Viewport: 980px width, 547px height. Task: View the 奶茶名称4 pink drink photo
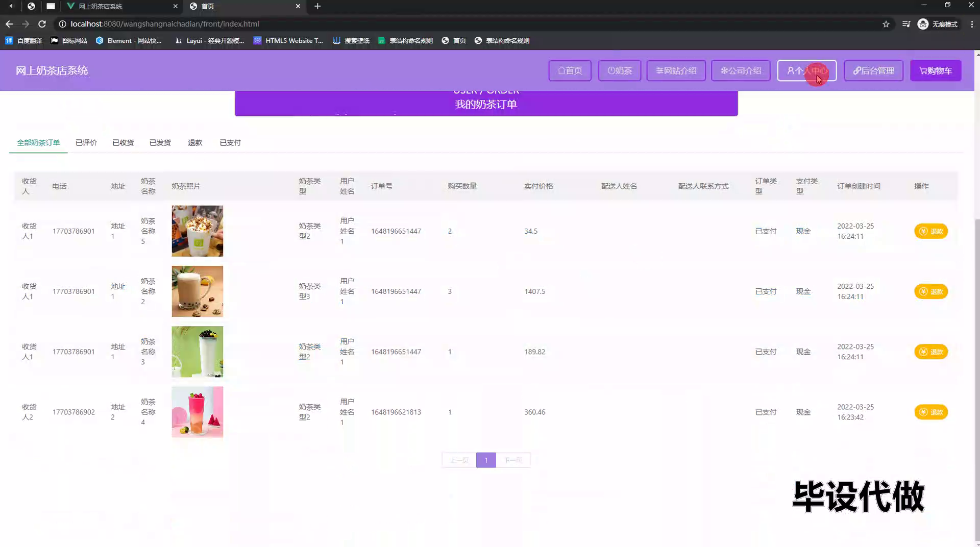(x=198, y=412)
